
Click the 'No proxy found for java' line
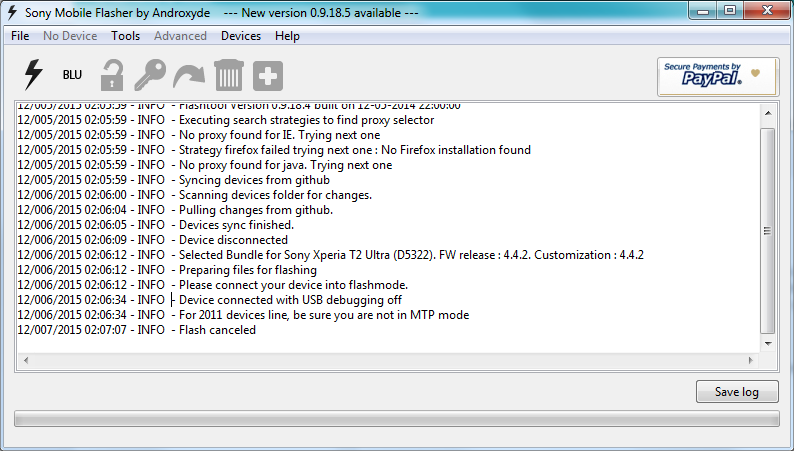[205, 165]
